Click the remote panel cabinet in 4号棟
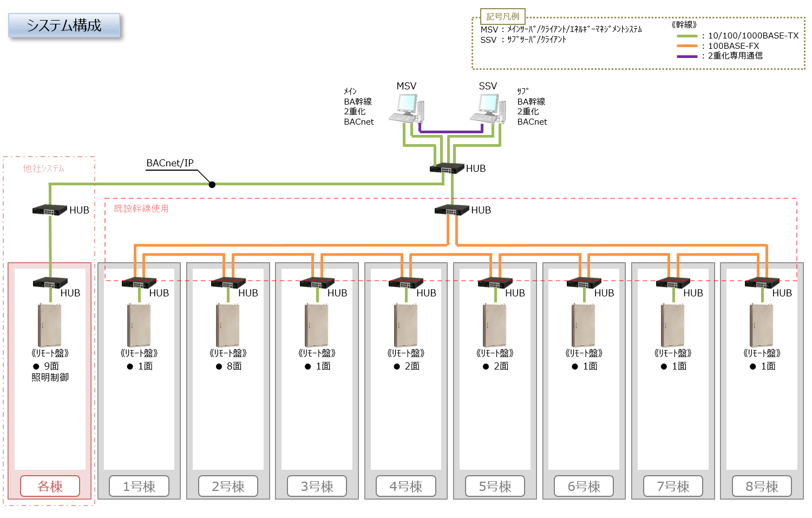Screen dimensions: 812x518 click(x=406, y=325)
